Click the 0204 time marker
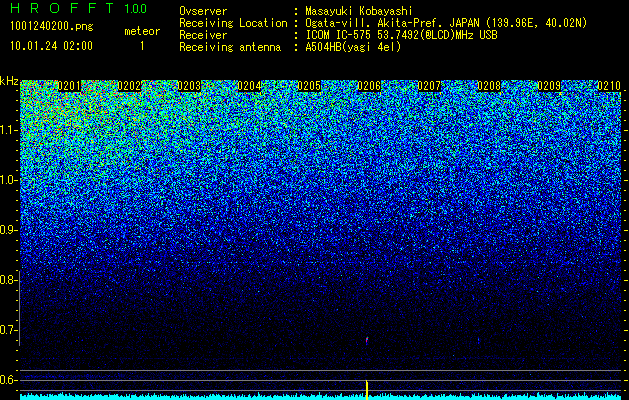The width and height of the screenshot is (629, 400). [249, 86]
